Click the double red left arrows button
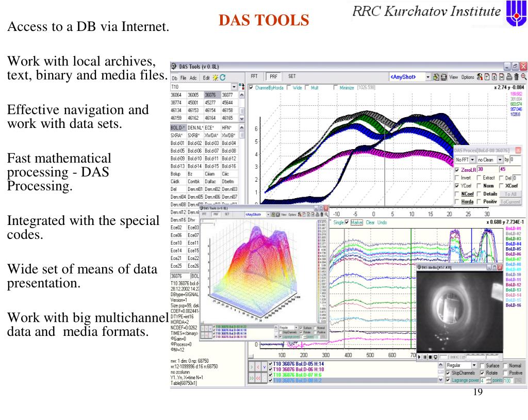Screen dimensions: 528x420 [258, 378]
